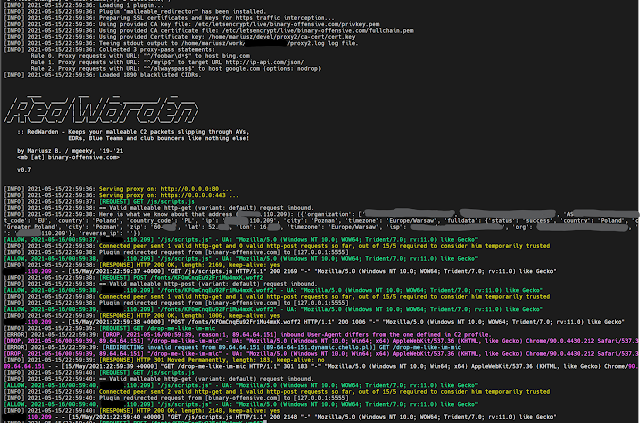
Task: Click access log entry ending '200 2148'
Action: tap(280, 417)
